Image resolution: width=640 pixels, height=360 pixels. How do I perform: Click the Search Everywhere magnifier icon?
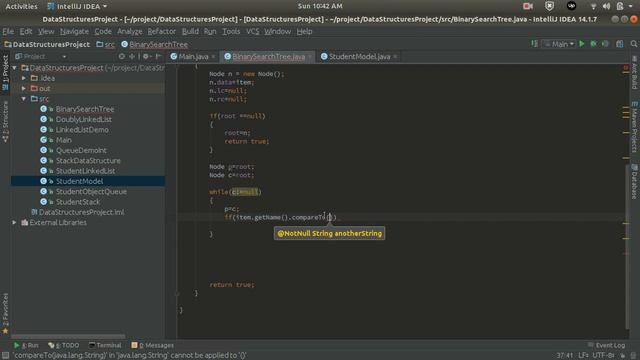pos(634,44)
